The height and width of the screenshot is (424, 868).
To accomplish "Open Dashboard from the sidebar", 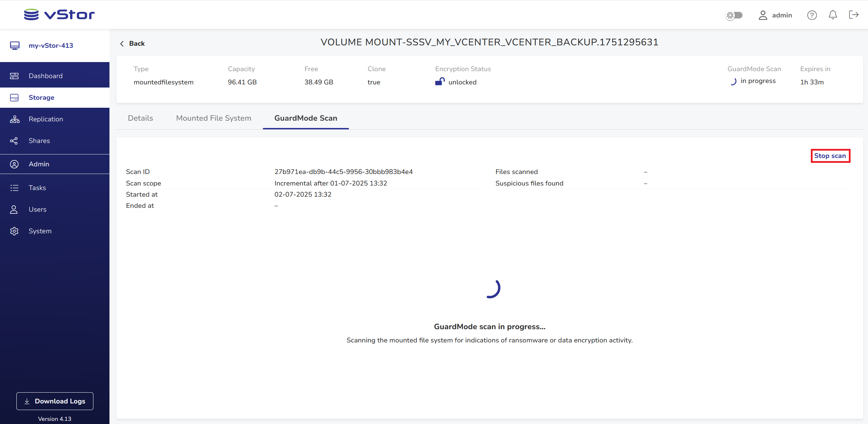I will point(46,76).
